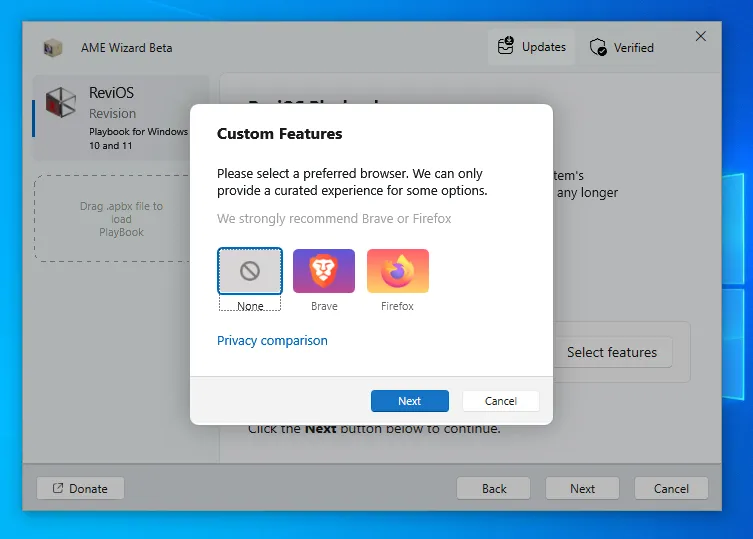Click the 'Firefox' label text
This screenshot has width=753, height=539.
click(x=397, y=306)
